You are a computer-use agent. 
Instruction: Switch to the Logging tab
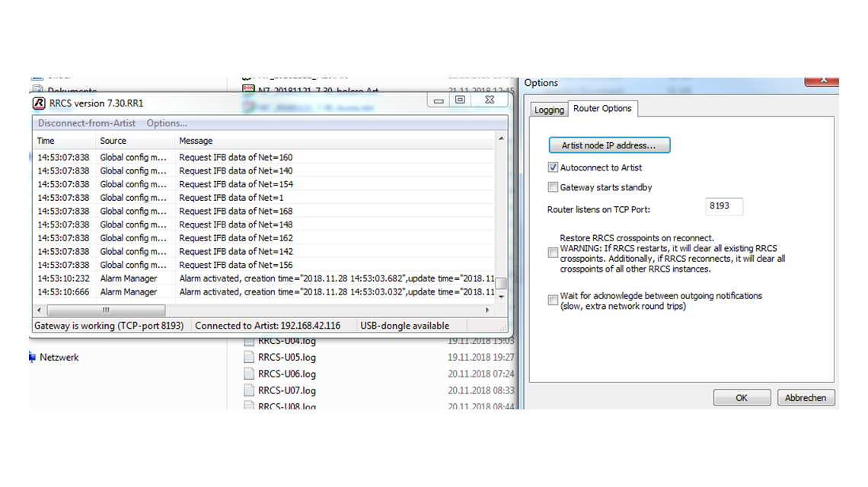pyautogui.click(x=549, y=110)
